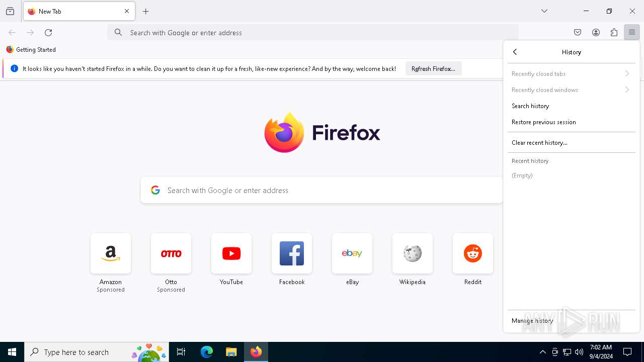Viewport: 644px width, 362px height.
Task: Click the Refresh Firefox button
Action: pyautogui.click(x=433, y=69)
